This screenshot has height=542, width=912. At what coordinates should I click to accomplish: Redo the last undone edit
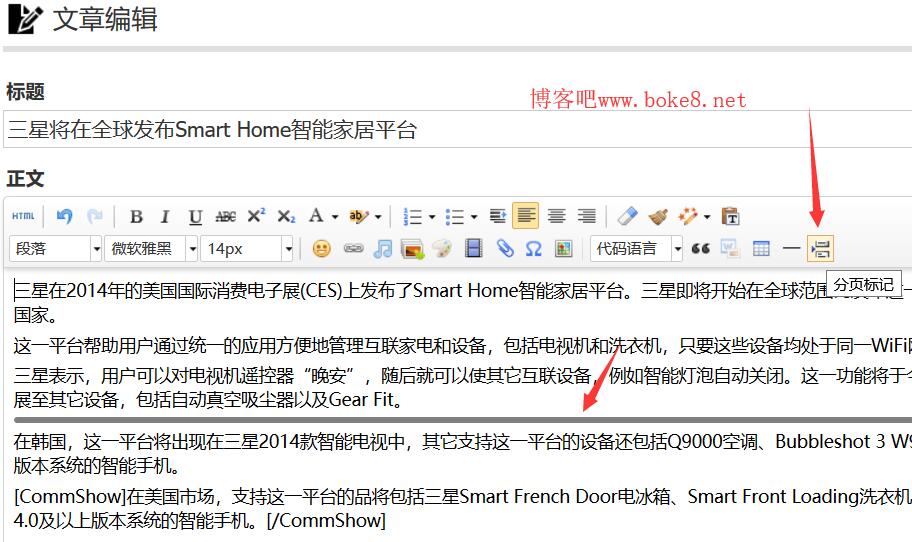(94, 216)
